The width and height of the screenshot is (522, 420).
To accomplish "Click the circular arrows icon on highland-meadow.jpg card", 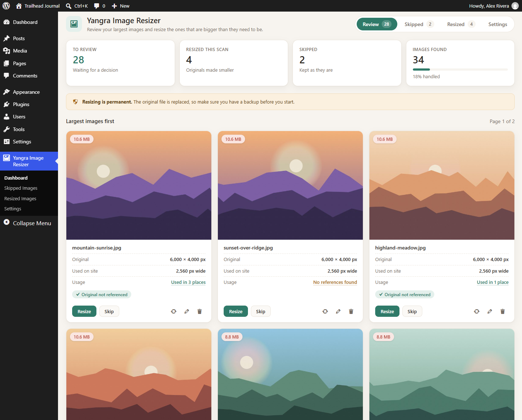I will [x=477, y=311].
